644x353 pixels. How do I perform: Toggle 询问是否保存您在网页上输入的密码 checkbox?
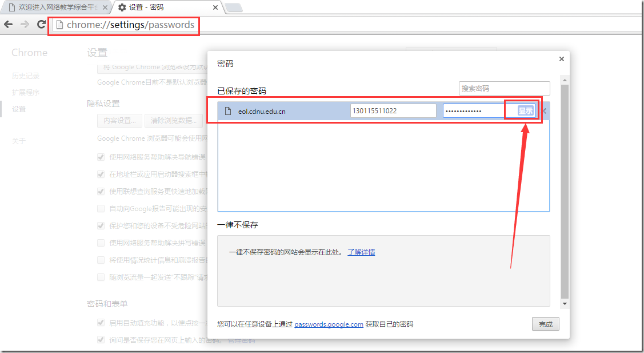[x=101, y=340]
